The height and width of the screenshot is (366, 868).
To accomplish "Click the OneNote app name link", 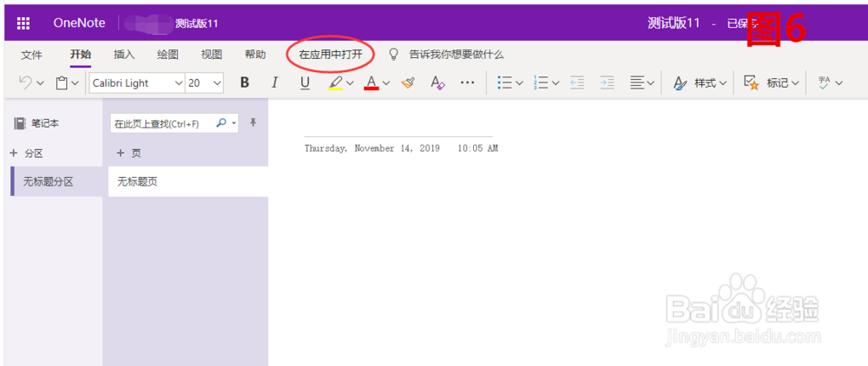I will 77,23.
